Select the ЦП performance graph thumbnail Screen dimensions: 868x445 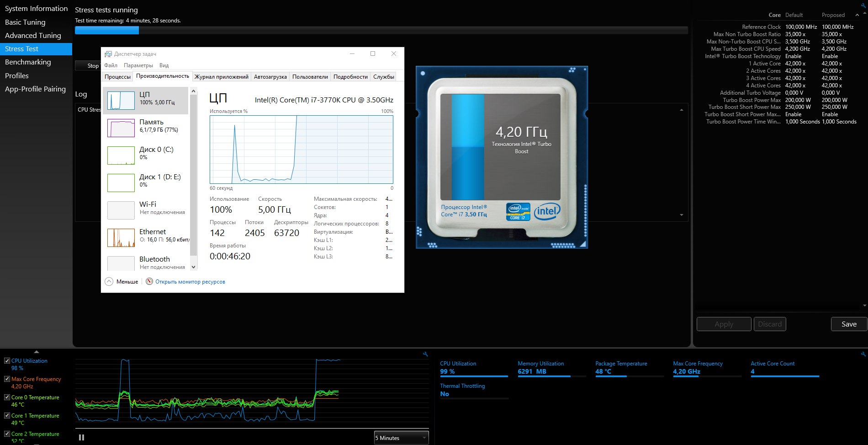121,100
